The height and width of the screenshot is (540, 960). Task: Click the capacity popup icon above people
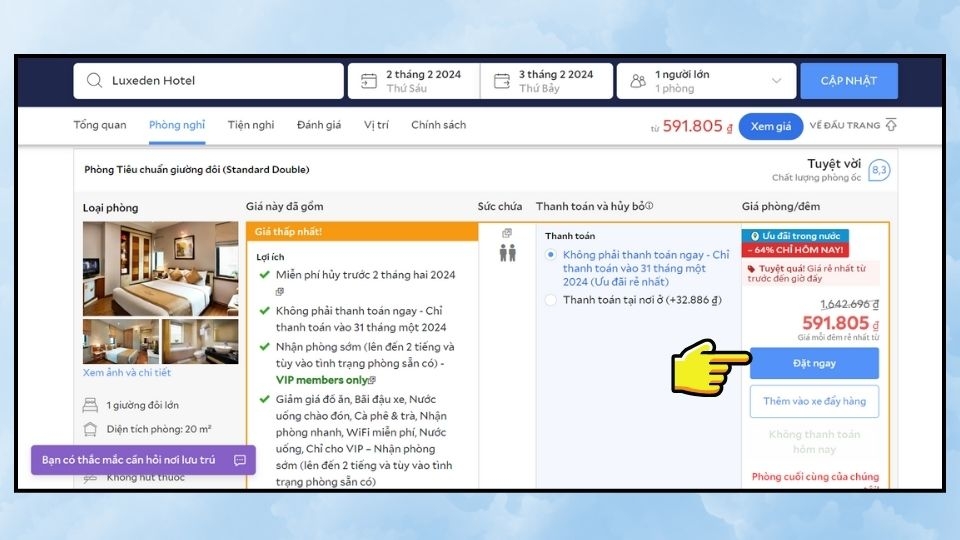click(507, 233)
